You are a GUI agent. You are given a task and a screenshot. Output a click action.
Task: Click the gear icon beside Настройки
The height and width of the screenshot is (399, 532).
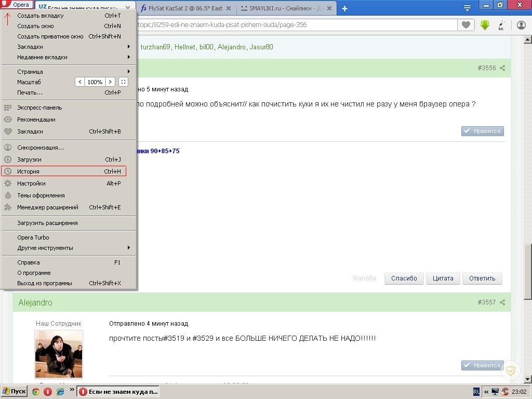8,183
